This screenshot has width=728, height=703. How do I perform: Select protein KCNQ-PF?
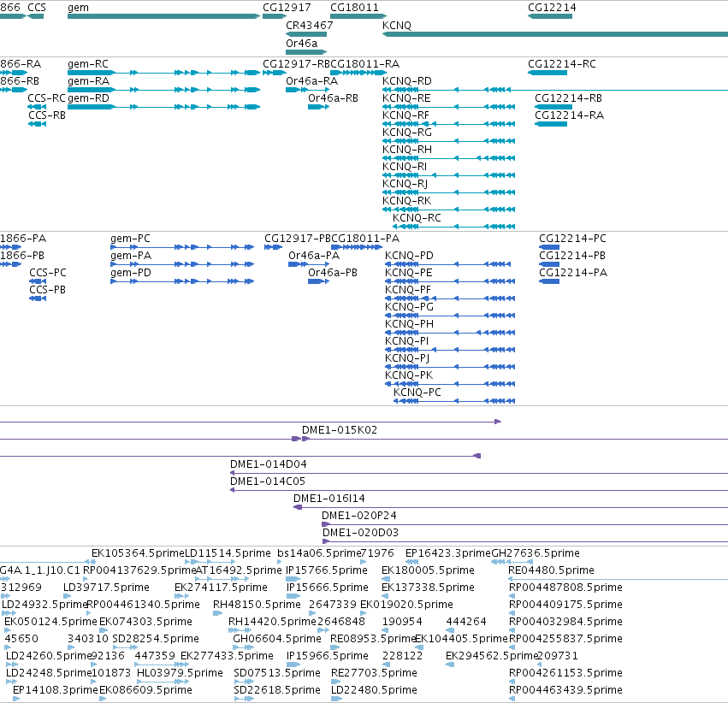[450, 298]
